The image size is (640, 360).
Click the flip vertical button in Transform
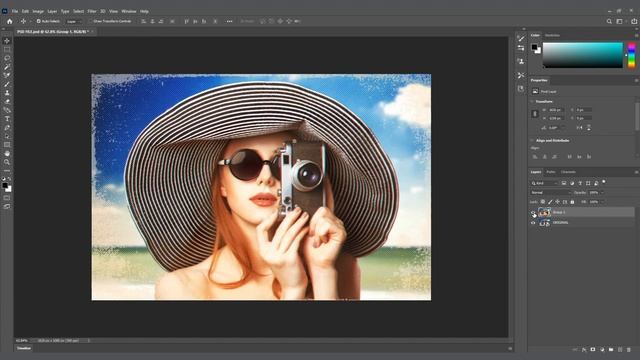pos(589,128)
